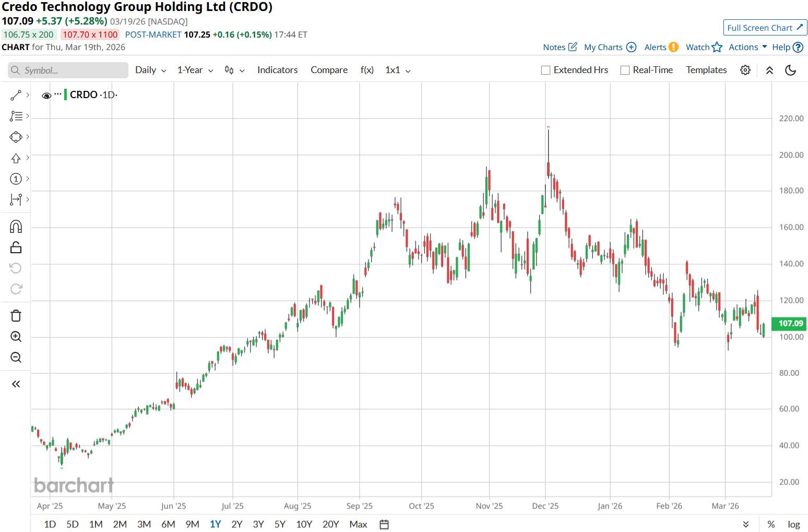Choose the shapes drawing tool
The width and height of the screenshot is (808, 532).
[x=16, y=137]
